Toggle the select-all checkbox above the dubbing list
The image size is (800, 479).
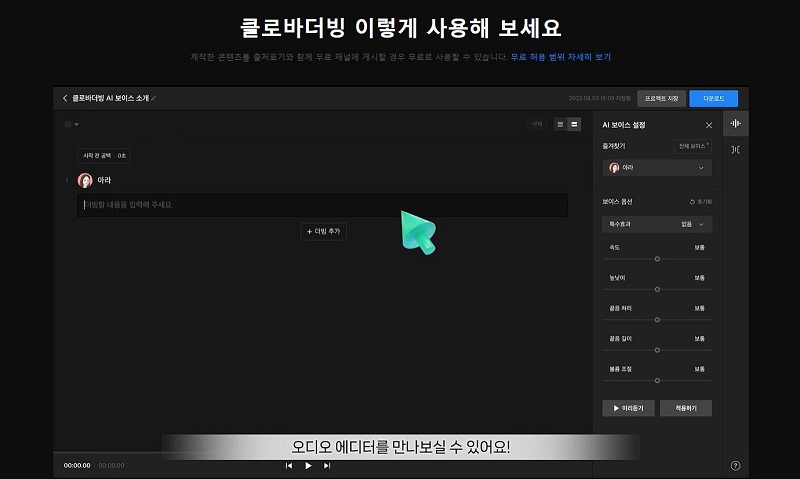pyautogui.click(x=68, y=124)
